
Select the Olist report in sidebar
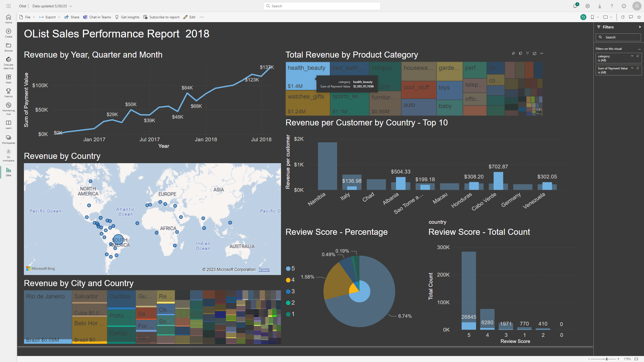[x=9, y=172]
